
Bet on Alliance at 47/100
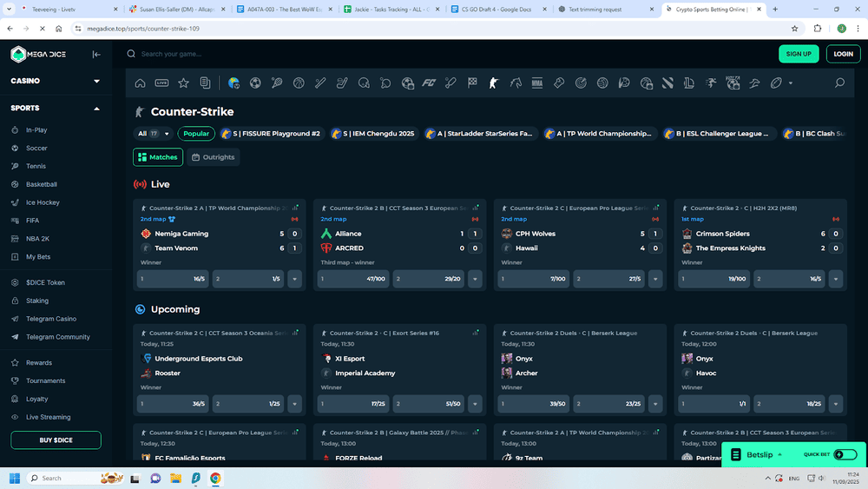point(353,279)
